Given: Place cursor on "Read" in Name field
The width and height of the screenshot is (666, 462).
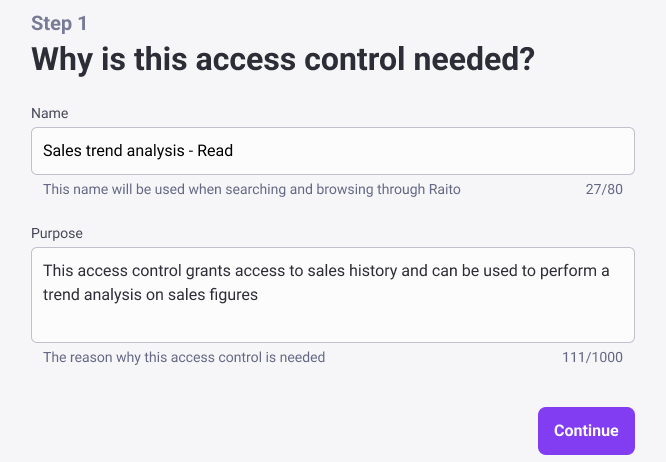Looking at the screenshot, I should [215, 151].
